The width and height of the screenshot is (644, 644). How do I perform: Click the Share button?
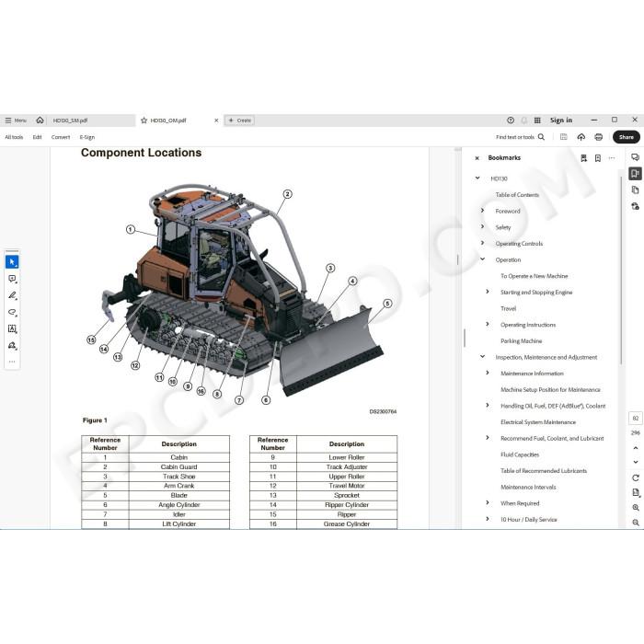point(626,137)
